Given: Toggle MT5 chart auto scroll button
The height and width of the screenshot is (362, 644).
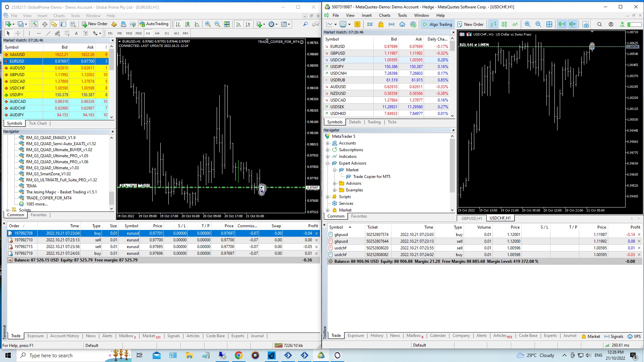Looking at the screenshot, I should [x=561, y=24].
